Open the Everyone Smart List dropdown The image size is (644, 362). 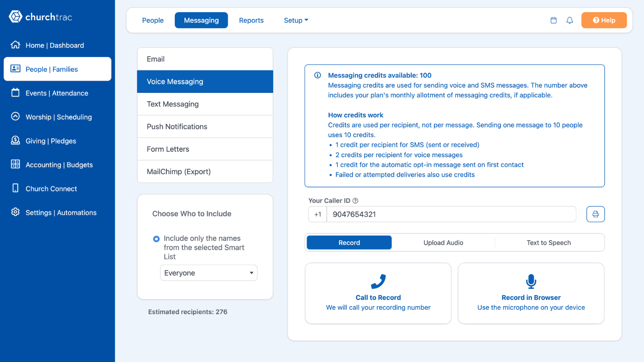click(x=208, y=273)
